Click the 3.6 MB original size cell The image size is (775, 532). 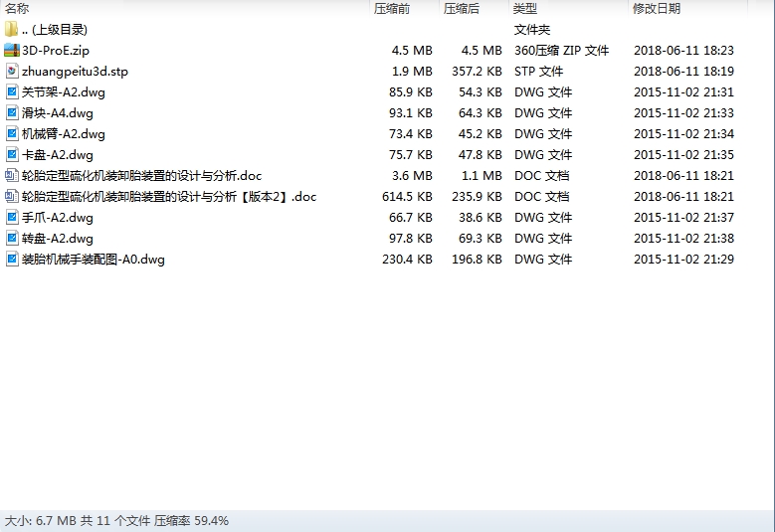point(412,176)
